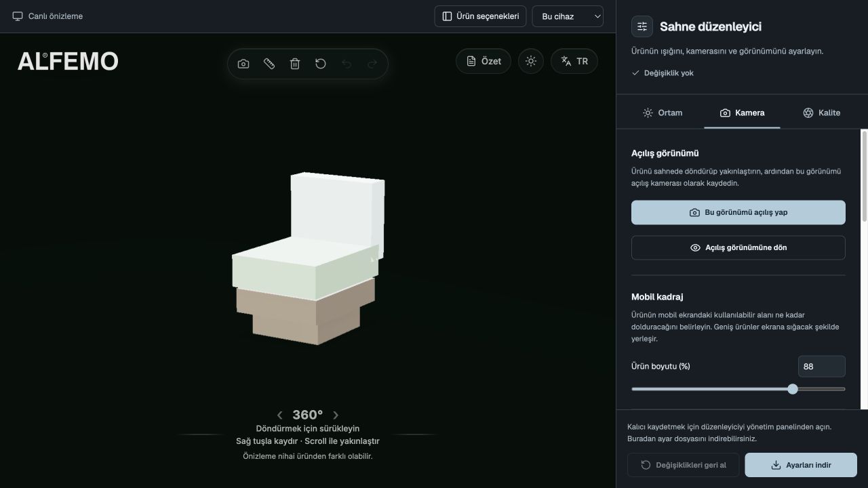Click the redo arrow icon
868x488 pixels.
click(x=372, y=64)
